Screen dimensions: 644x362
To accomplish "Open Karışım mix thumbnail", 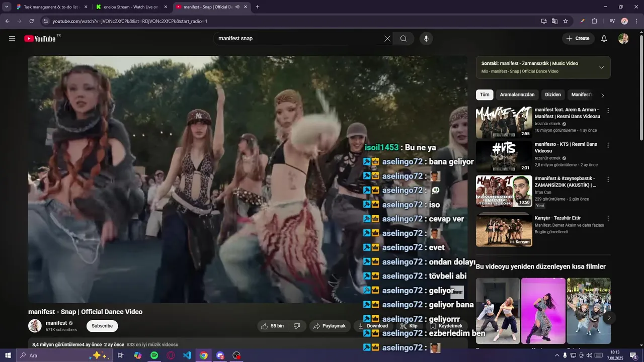I will [504, 230].
